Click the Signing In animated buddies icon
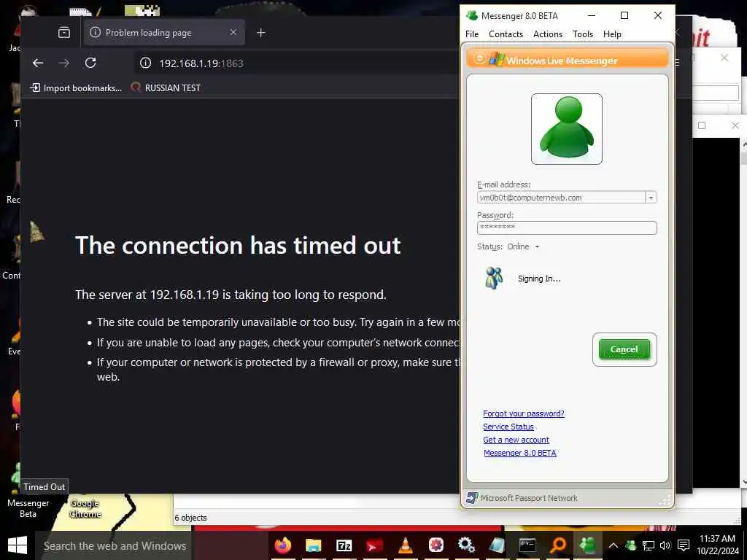Viewport: 747px width, 560px height. click(x=494, y=278)
